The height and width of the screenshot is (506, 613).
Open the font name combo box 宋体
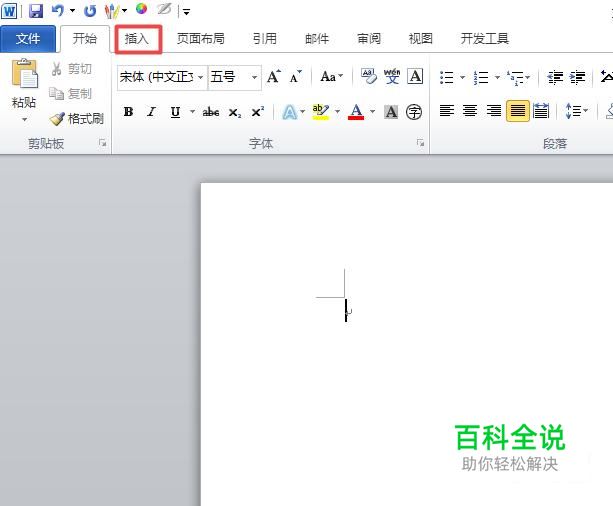(162, 77)
